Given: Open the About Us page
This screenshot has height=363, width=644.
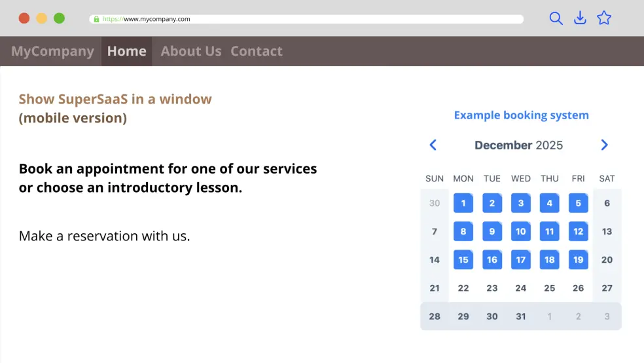Looking at the screenshot, I should pyautogui.click(x=191, y=51).
